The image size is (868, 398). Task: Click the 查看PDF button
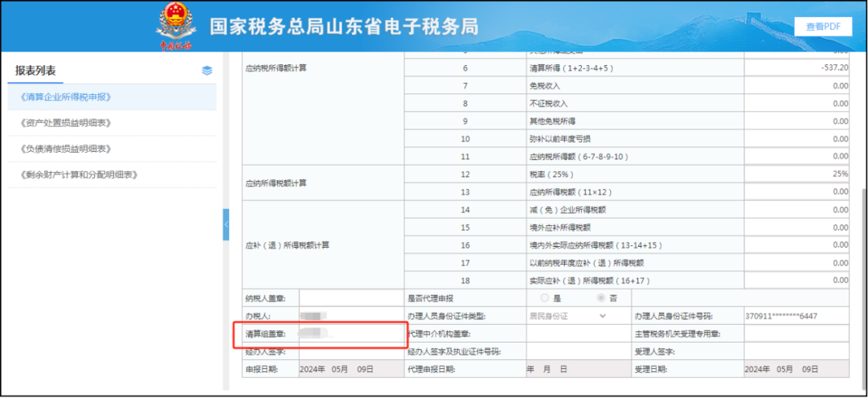pyautogui.click(x=823, y=26)
